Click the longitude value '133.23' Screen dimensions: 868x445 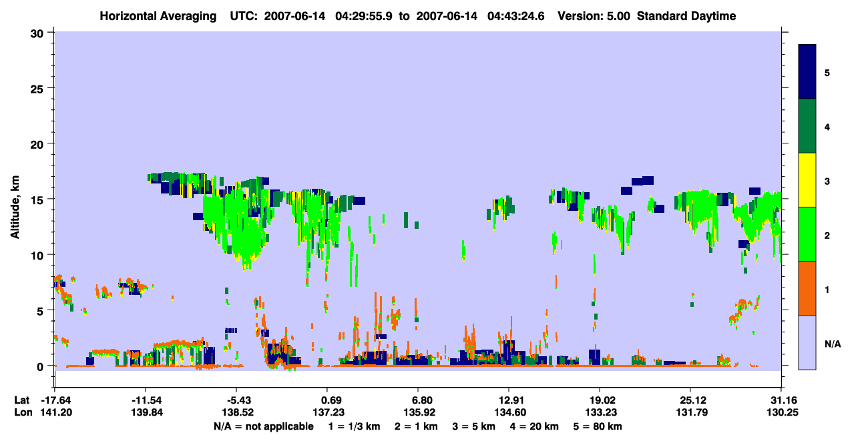coord(600,412)
